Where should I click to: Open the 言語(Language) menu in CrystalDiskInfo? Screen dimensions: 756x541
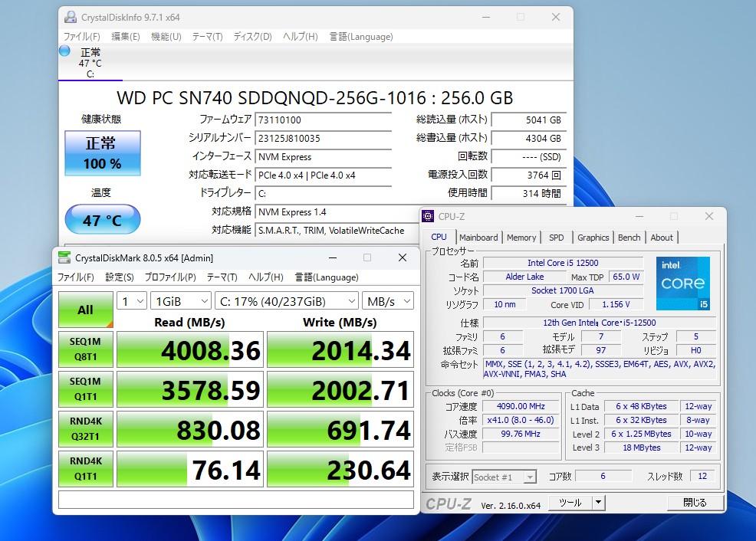click(361, 37)
